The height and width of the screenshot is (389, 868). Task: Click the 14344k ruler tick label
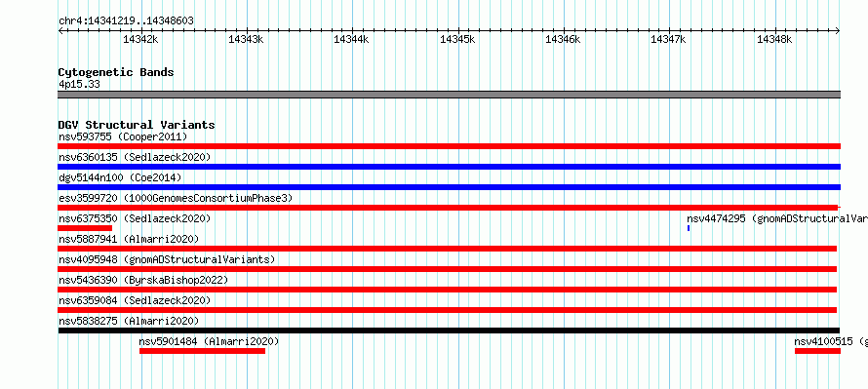[x=351, y=39]
